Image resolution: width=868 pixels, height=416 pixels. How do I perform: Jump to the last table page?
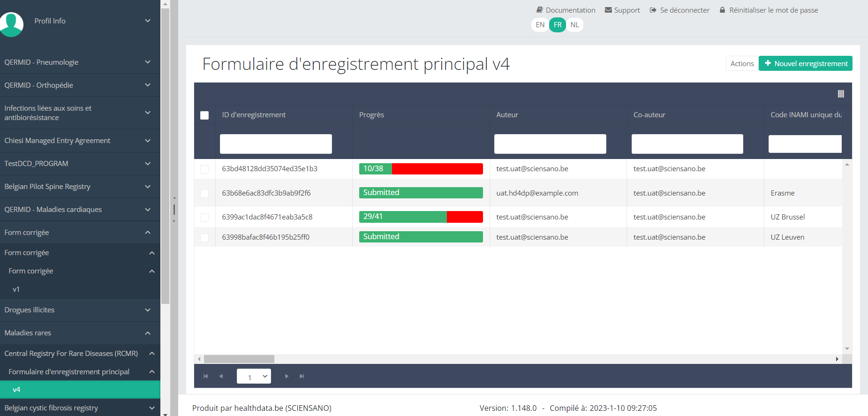point(302,376)
